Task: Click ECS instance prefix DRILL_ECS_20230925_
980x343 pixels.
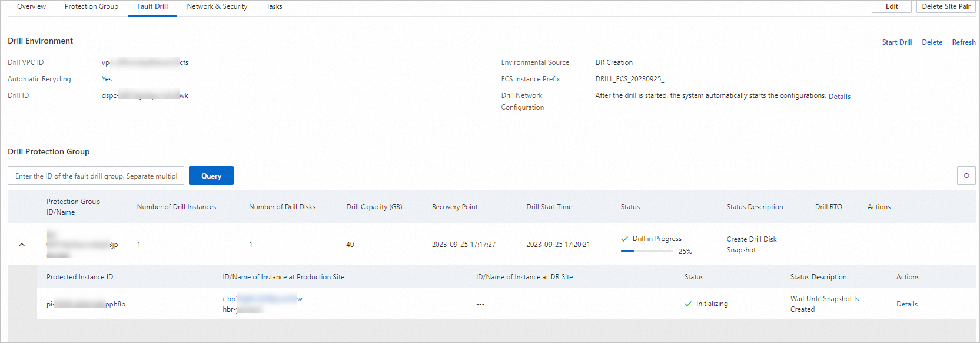Action: tap(629, 79)
